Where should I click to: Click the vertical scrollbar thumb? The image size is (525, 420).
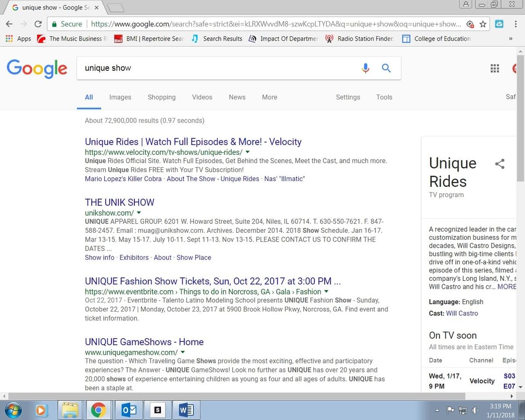coord(520,118)
